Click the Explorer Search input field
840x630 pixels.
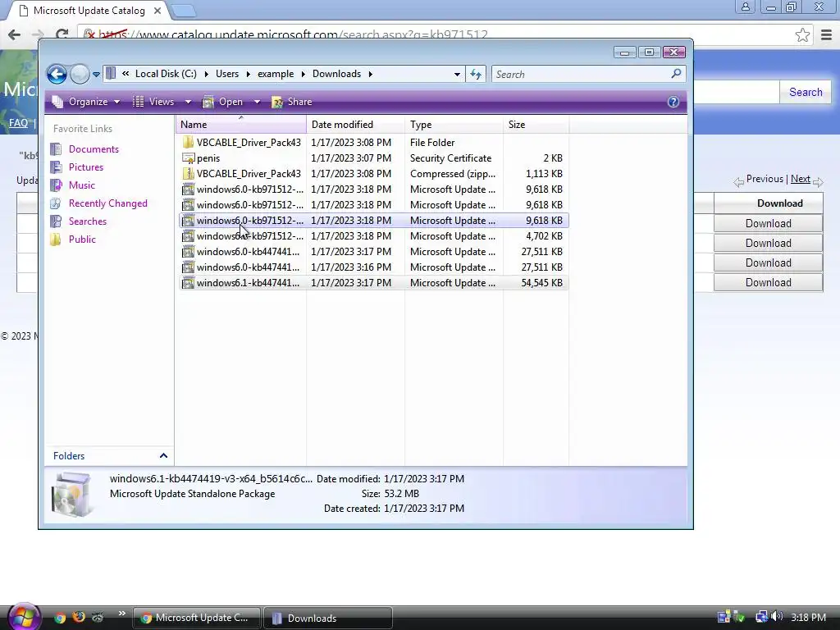[582, 74]
